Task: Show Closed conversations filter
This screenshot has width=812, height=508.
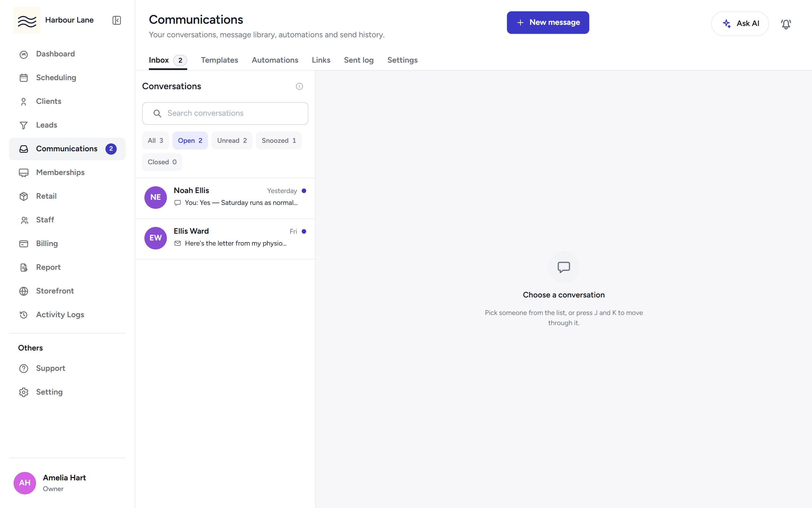Action: [x=162, y=162]
